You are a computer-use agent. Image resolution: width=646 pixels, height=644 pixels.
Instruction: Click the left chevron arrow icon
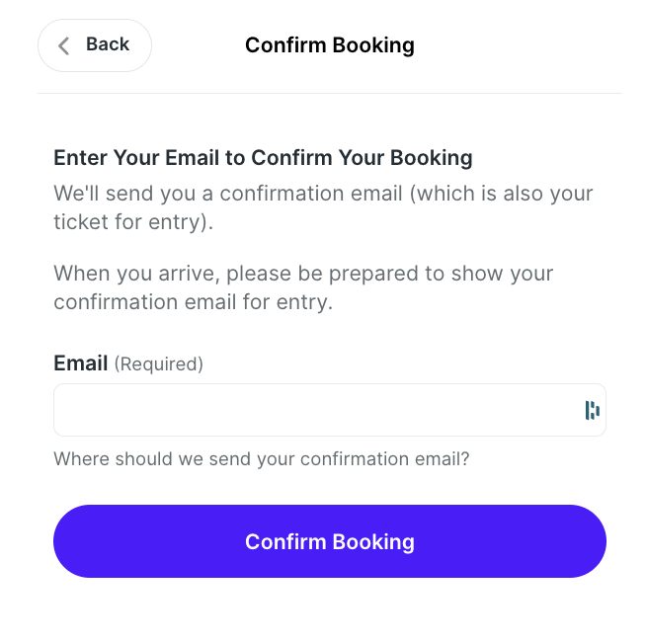pyautogui.click(x=64, y=45)
